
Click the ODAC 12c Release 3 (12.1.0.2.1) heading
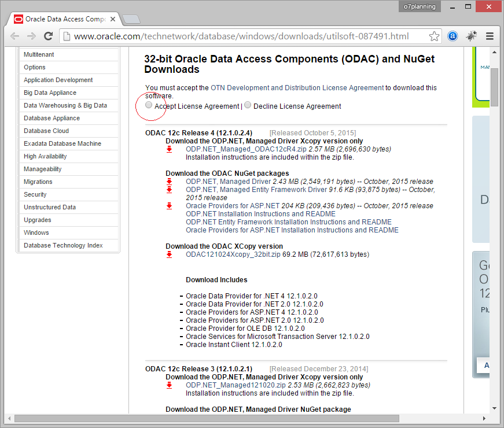click(198, 369)
